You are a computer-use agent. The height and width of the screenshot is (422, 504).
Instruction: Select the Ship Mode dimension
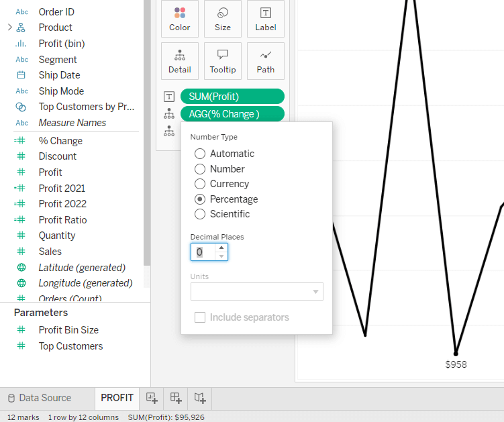(x=61, y=91)
